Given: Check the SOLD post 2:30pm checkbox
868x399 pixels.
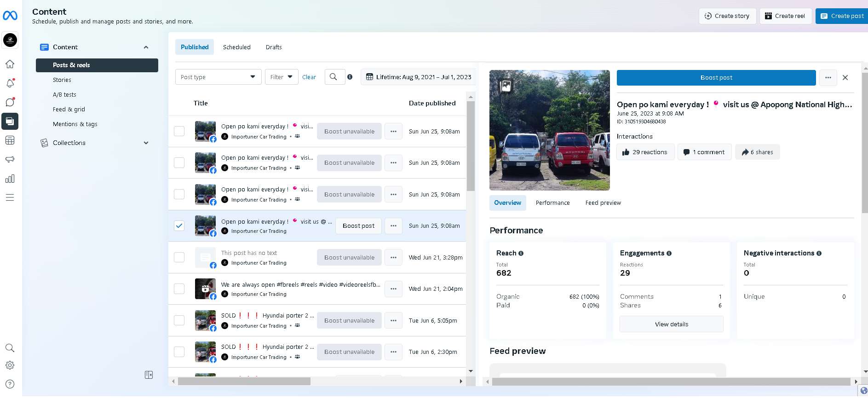Looking at the screenshot, I should (x=179, y=352).
